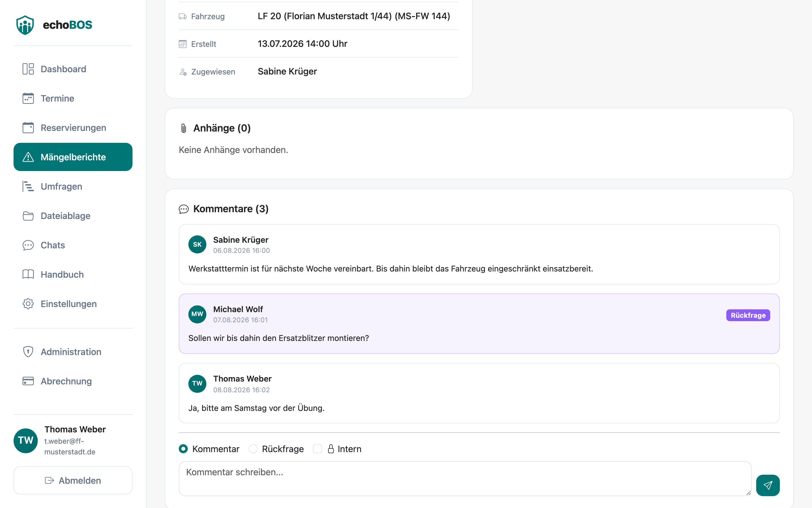The image size is (812, 508).
Task: Click the assigned name Sabine Krüger in details
Action: pyautogui.click(x=287, y=72)
